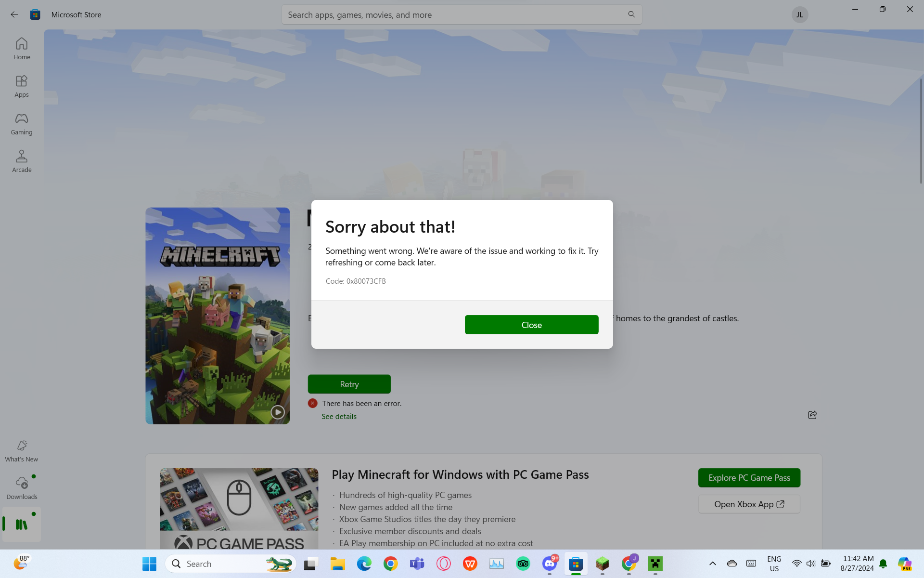This screenshot has height=578, width=924.
Task: Open the Library icon in sidebar
Action: 22,524
